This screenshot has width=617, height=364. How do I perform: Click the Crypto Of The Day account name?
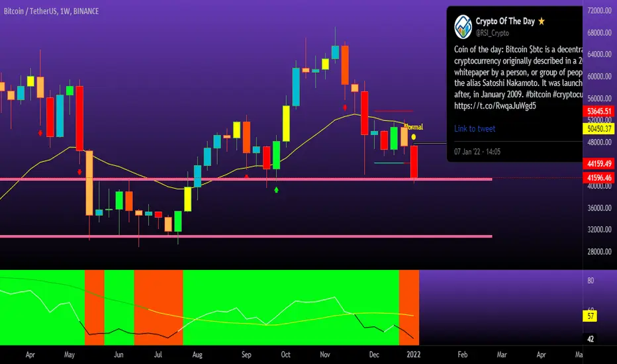[x=505, y=21]
